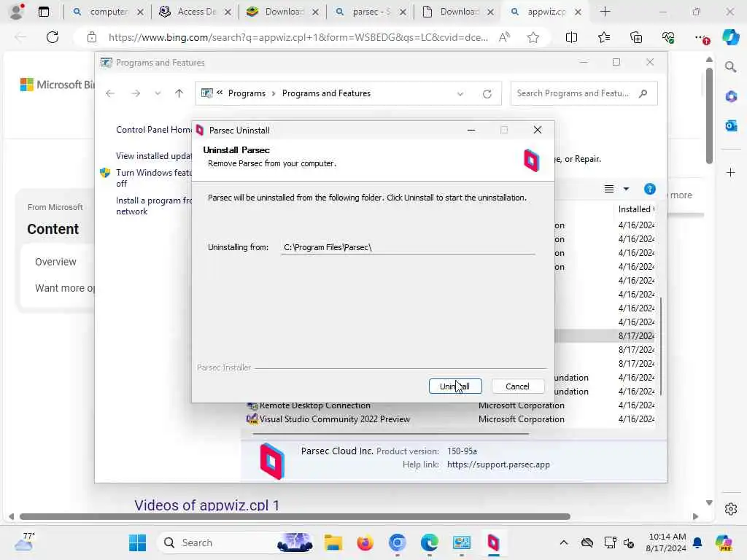This screenshot has width=747, height=560.
Task: Open the taskbar clock and date
Action: [x=666, y=542]
